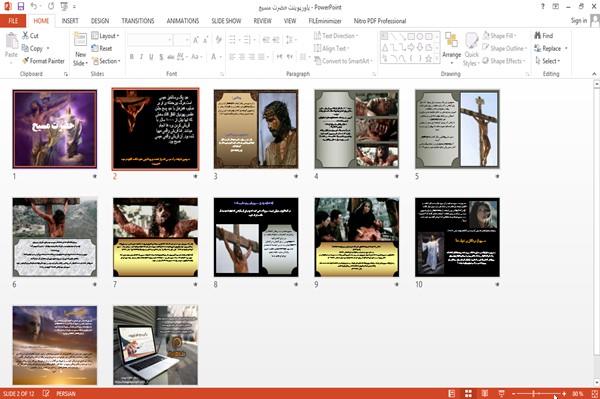
Task: Click the zoom slider handle
Action: tap(533, 394)
